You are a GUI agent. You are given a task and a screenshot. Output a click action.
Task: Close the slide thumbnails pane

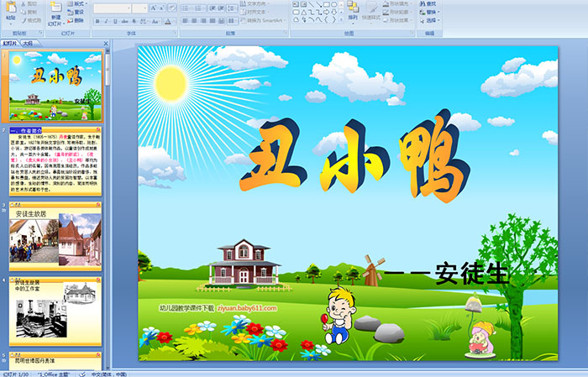[106, 44]
